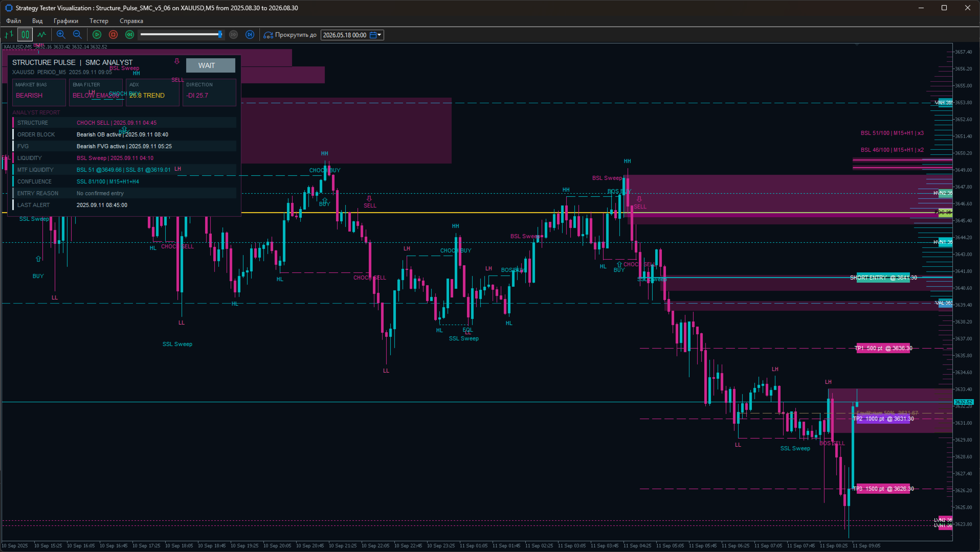This screenshot has width=980, height=552.
Task: Zoom out of the chart
Action: [x=77, y=35]
